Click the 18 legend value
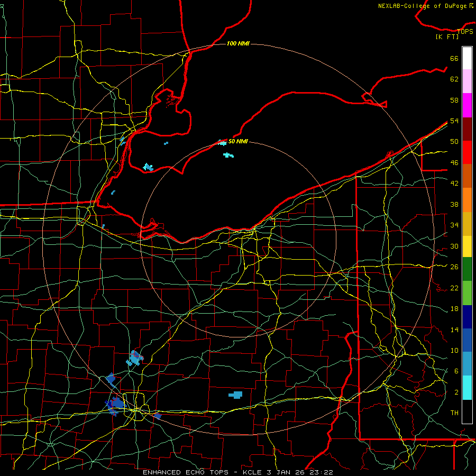This screenshot has height=476, width=476. pyautogui.click(x=454, y=309)
